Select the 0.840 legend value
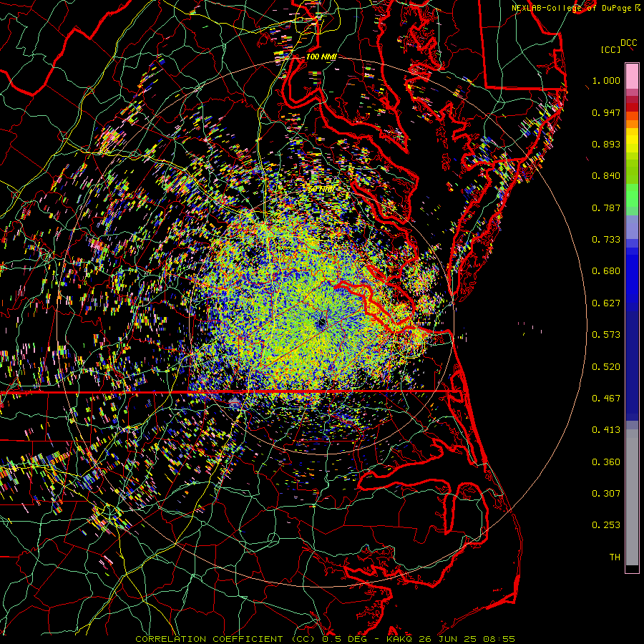The image size is (644, 644). tap(606, 176)
